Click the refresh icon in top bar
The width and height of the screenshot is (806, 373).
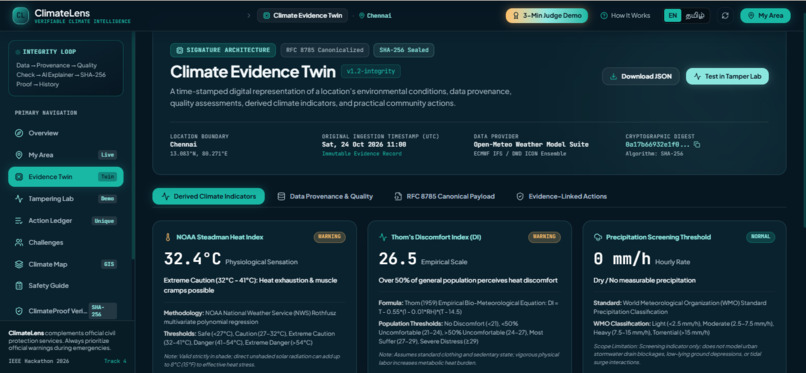pos(725,15)
